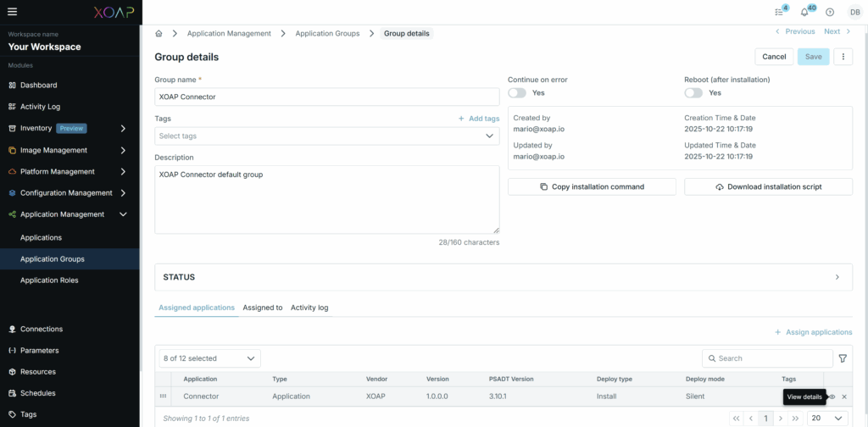Image resolution: width=868 pixels, height=427 pixels.
Task: Click Copy installation command button
Action: [x=592, y=186]
